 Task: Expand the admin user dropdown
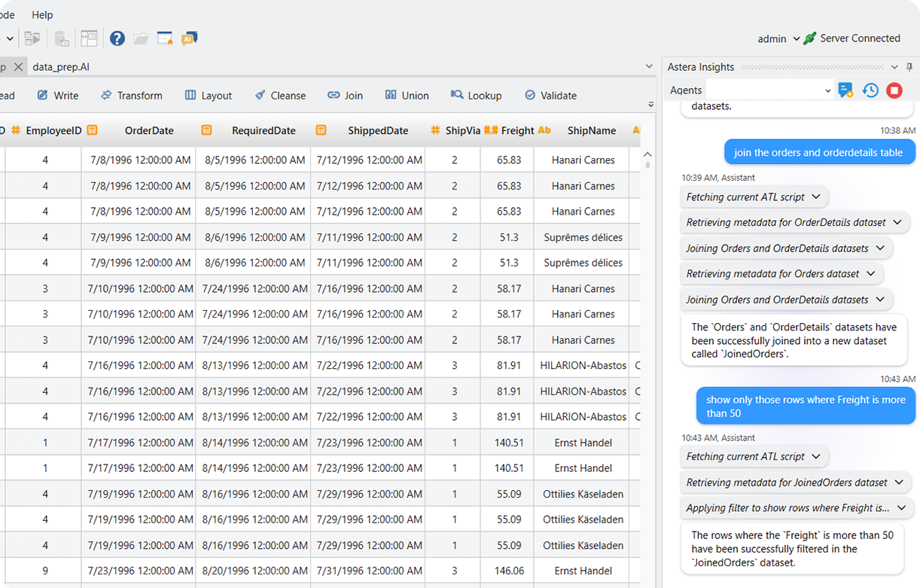[796, 39]
